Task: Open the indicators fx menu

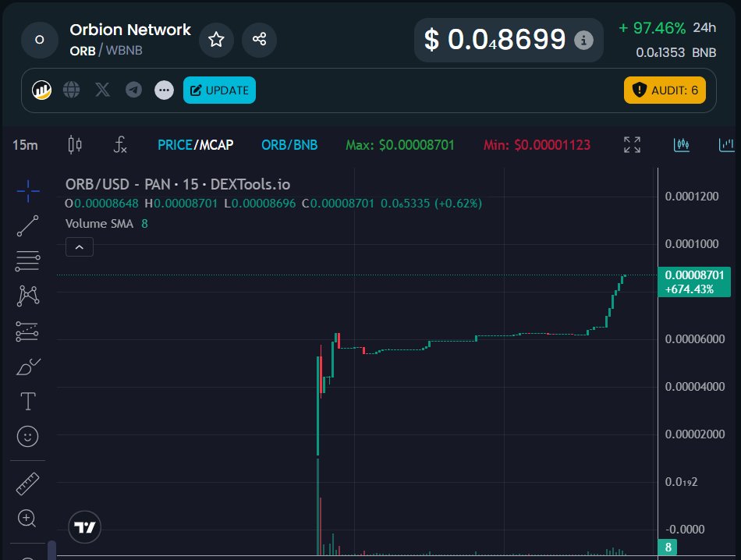Action: [x=120, y=144]
